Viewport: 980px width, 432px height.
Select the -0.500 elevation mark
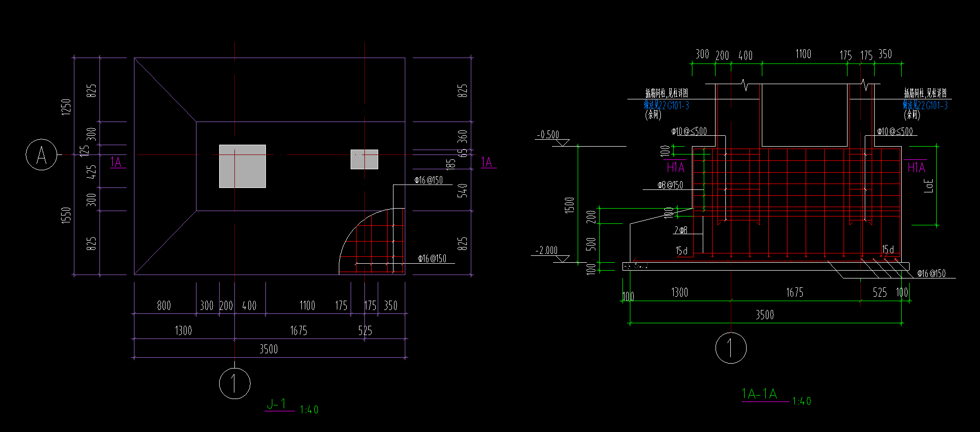point(548,134)
